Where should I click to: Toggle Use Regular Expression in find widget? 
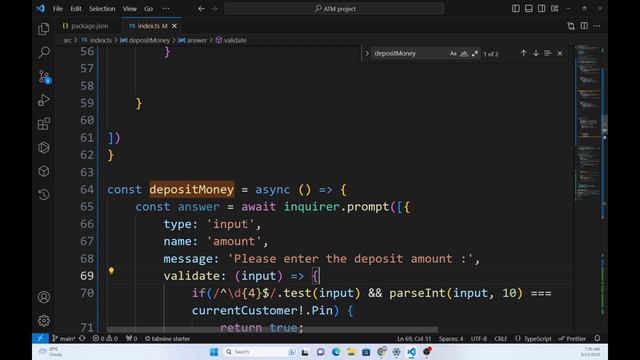pos(475,53)
